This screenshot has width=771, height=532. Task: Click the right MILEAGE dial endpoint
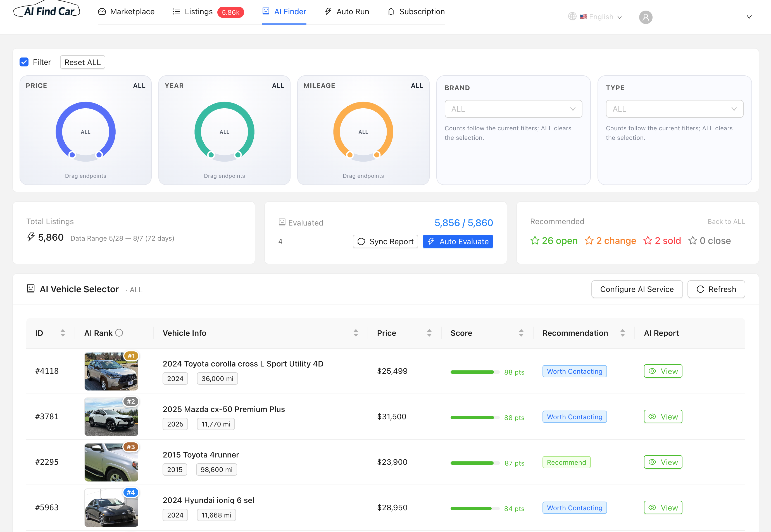click(x=377, y=155)
